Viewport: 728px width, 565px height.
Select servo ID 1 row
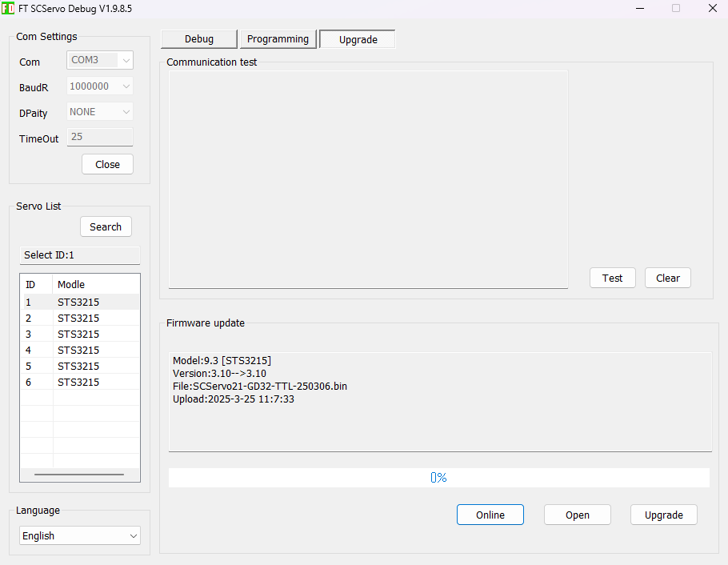[81, 302]
